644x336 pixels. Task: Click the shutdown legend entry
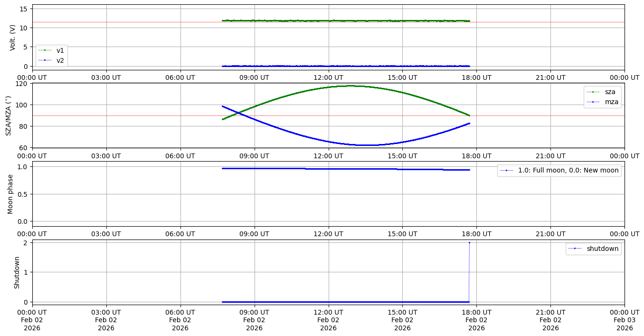click(x=593, y=249)
